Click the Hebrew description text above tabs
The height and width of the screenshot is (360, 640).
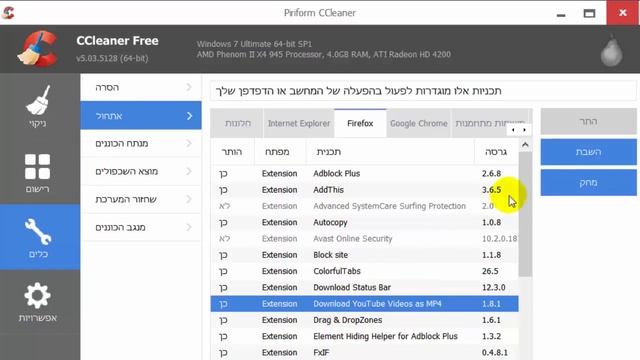click(358, 91)
